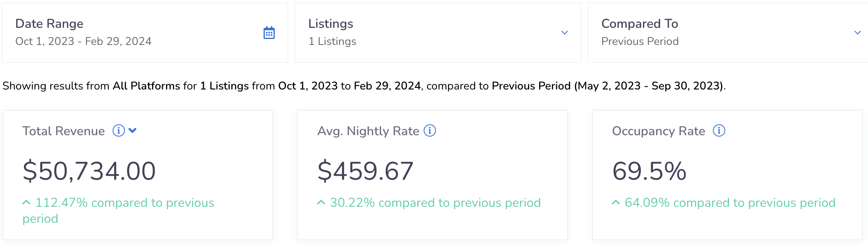
Task: Open the Date Range calendar icon
Action: [269, 33]
